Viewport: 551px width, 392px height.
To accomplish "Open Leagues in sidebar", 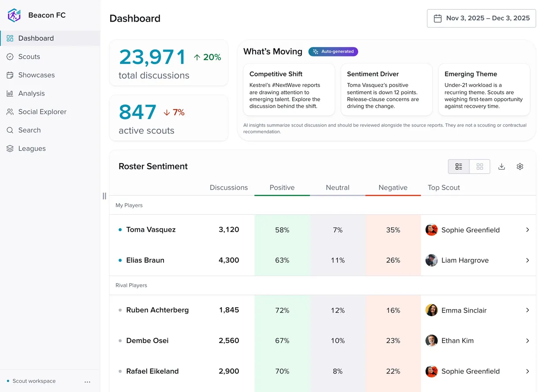I will pyautogui.click(x=50, y=149).
